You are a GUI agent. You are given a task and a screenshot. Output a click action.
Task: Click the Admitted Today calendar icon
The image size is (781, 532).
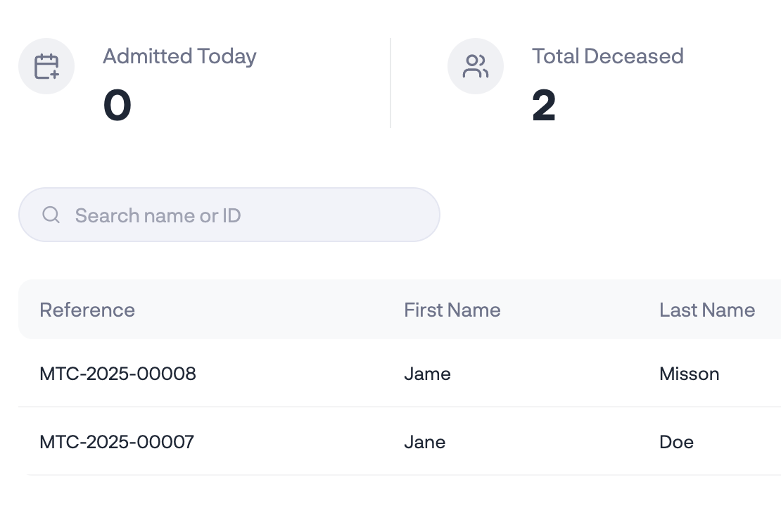pyautogui.click(x=46, y=66)
